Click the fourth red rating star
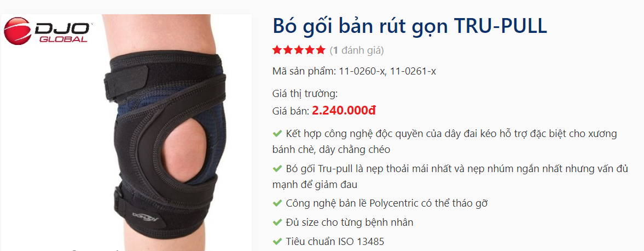Image resolution: width=644 pixels, height=251 pixels. (x=309, y=50)
